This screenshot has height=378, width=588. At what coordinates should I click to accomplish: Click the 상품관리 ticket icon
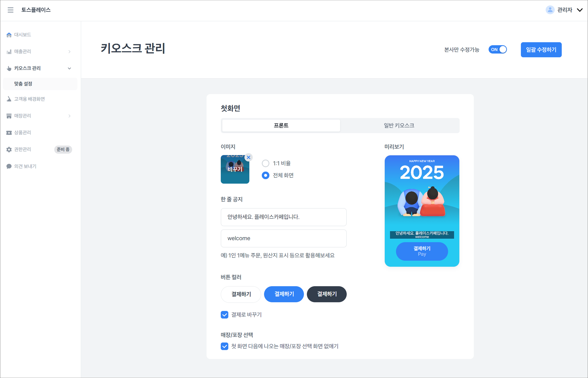click(x=9, y=133)
